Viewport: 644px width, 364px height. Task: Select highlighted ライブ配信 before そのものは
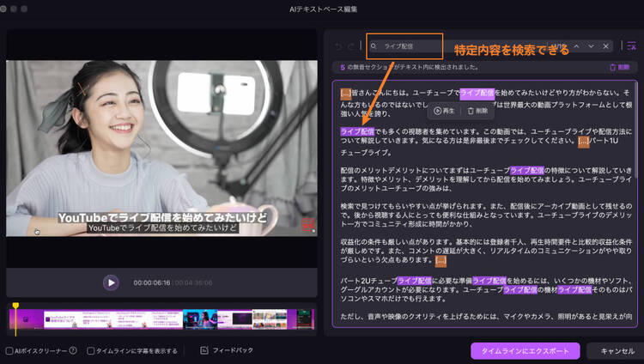(x=574, y=289)
